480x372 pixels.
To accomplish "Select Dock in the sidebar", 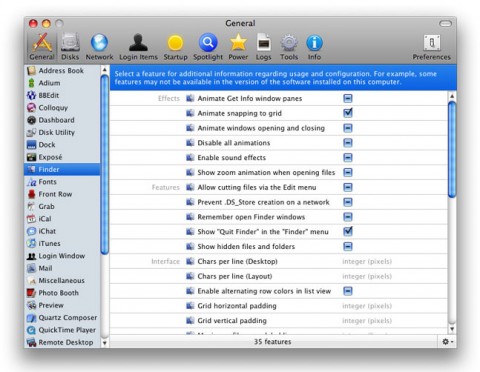I will 62,145.
